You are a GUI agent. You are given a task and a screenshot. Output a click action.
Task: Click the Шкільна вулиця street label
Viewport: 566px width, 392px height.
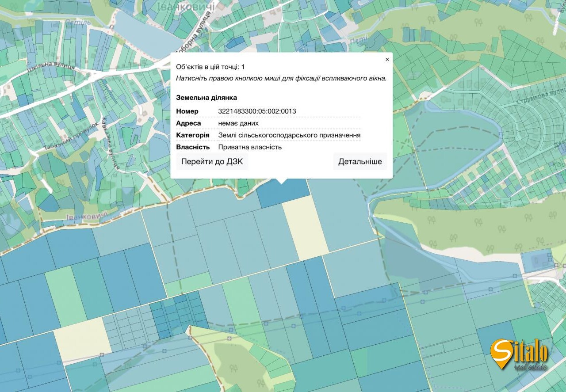45,68
